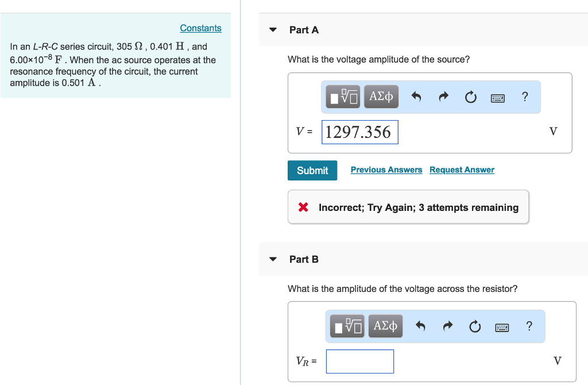Open the equation templates tool in Part A

342,97
